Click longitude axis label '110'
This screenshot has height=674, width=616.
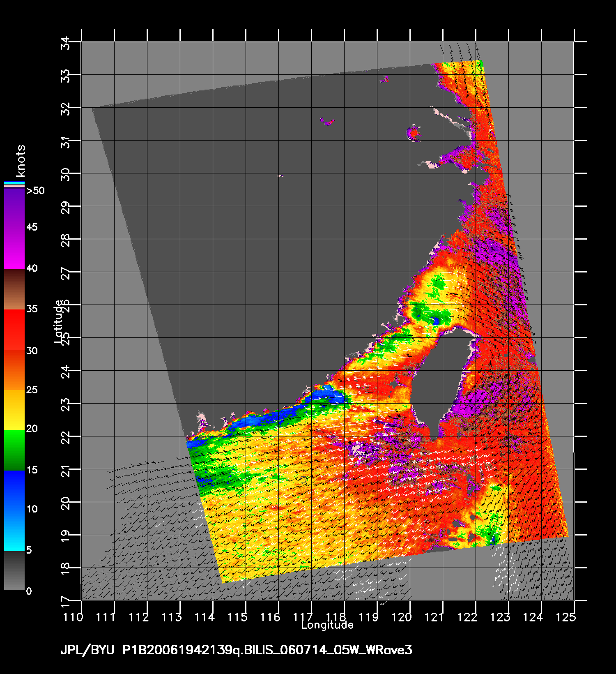click(73, 617)
